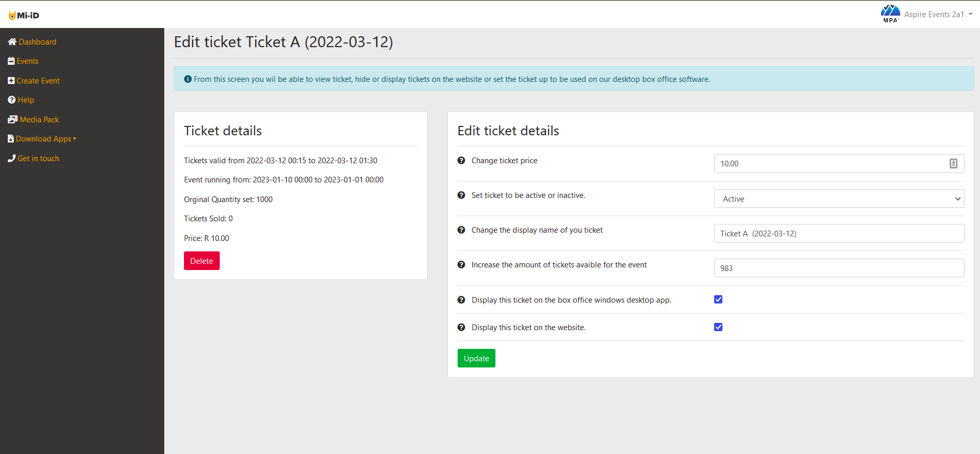Toggle Display this ticket on the website checkbox

coord(718,327)
